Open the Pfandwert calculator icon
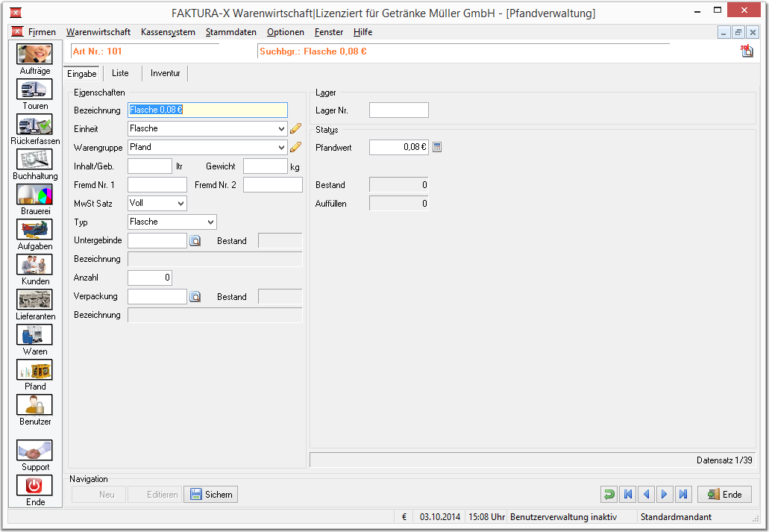Screen dimensions: 769x532 coord(437,147)
